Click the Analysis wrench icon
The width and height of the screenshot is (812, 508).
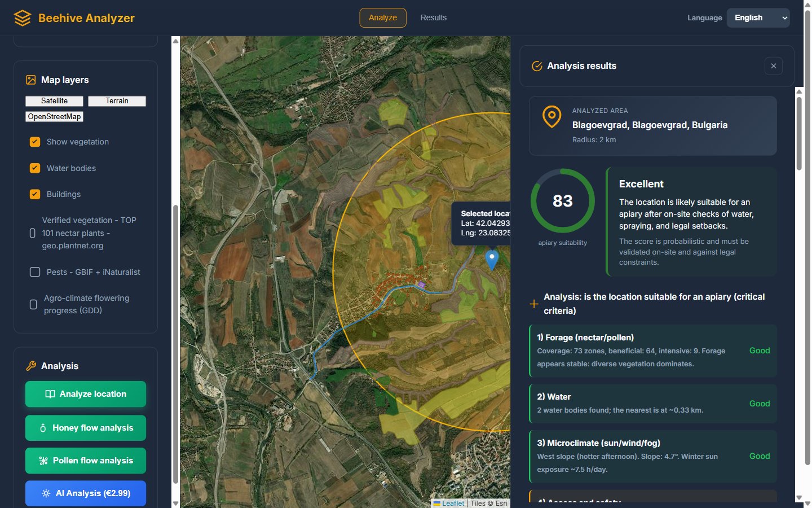click(31, 366)
